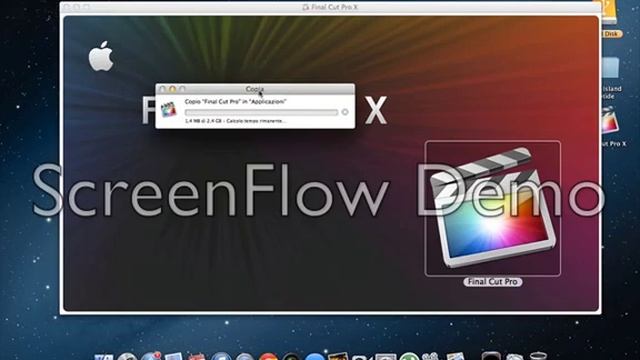
Task: Select the large Final Cut Pro app icon
Action: coord(493,209)
